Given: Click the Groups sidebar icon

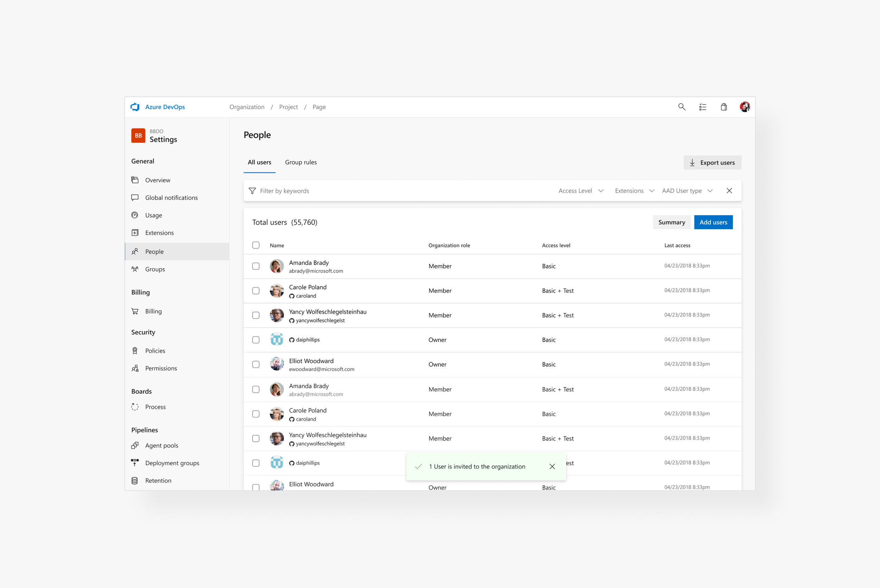Looking at the screenshot, I should point(135,269).
